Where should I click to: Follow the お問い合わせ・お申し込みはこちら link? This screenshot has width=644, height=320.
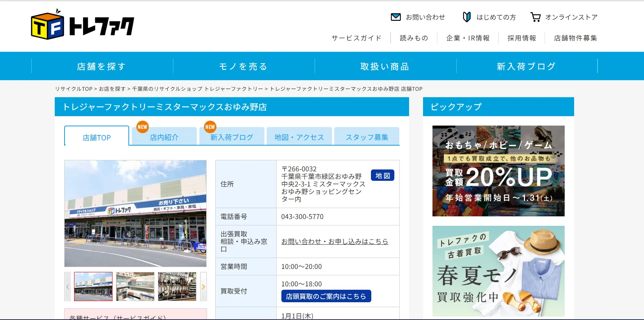[335, 241]
